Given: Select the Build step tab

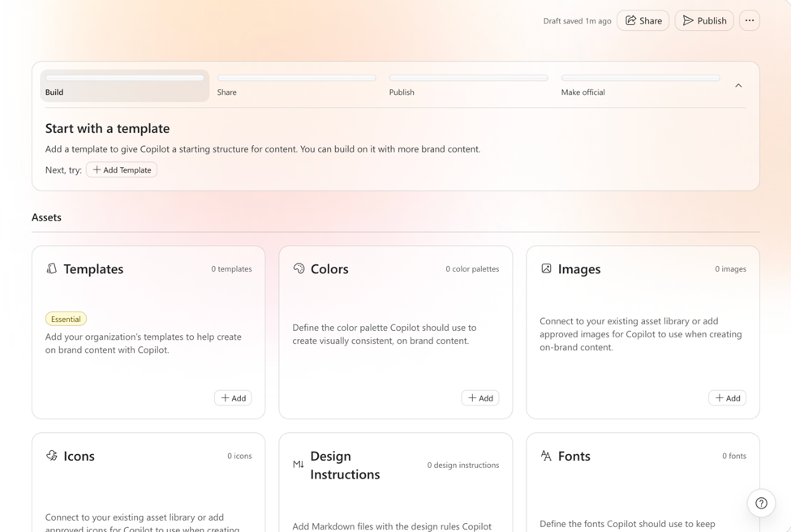Looking at the screenshot, I should click(125, 86).
